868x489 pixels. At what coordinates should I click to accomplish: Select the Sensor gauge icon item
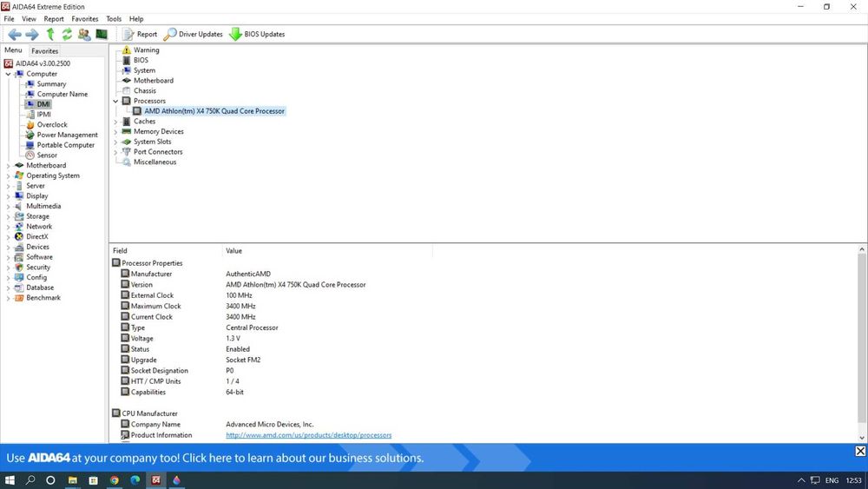[x=30, y=155]
